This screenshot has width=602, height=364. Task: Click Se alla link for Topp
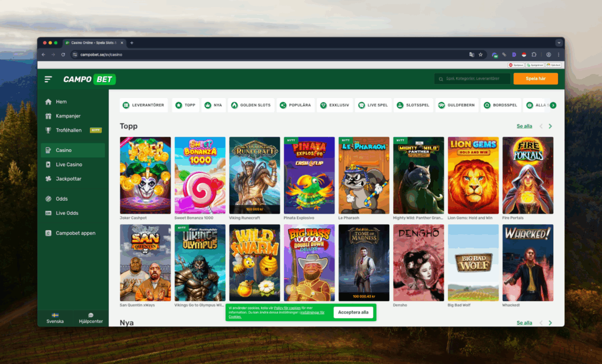[x=524, y=126]
